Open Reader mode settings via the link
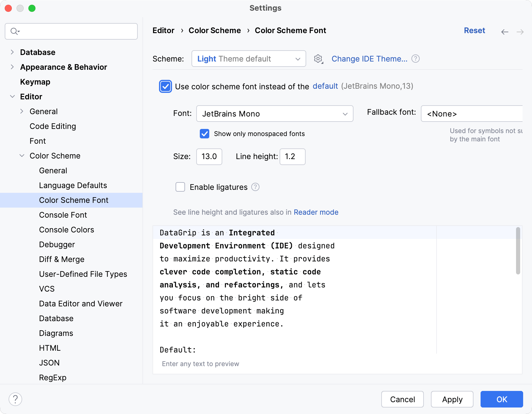Image resolution: width=532 pixels, height=414 pixels. pos(316,212)
